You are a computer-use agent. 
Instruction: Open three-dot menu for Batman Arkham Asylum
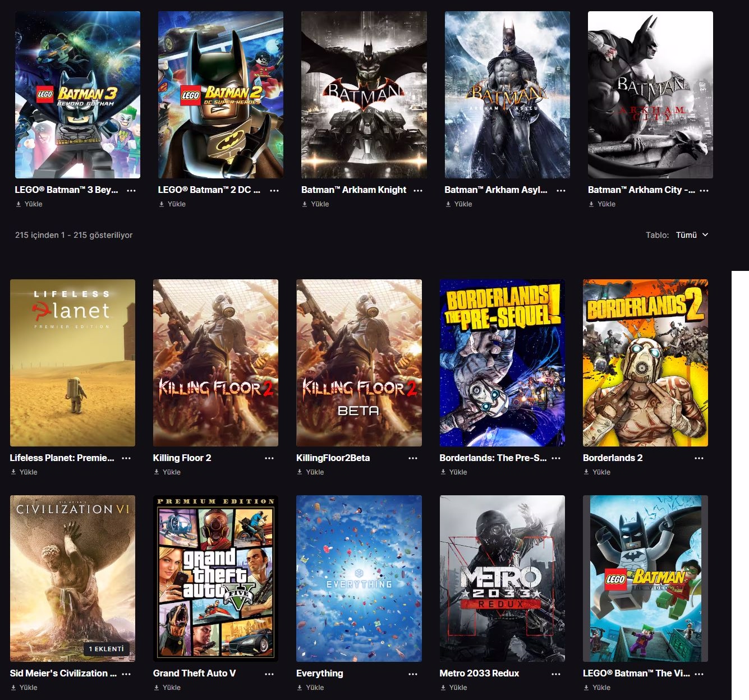pyautogui.click(x=561, y=190)
